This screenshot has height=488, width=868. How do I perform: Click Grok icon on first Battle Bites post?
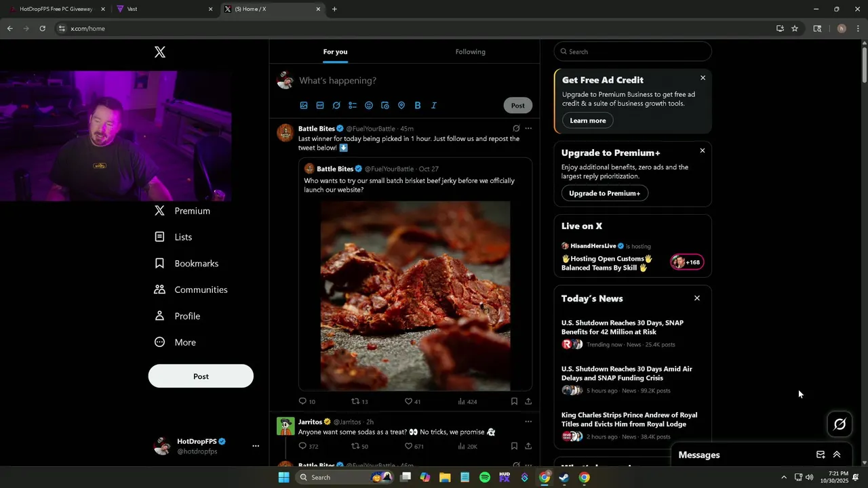coord(516,128)
